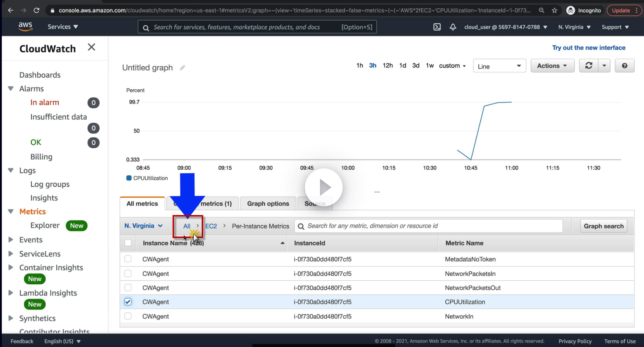Open the Line graph type dropdown
Image resolution: width=644 pixels, height=347 pixels.
coord(499,66)
